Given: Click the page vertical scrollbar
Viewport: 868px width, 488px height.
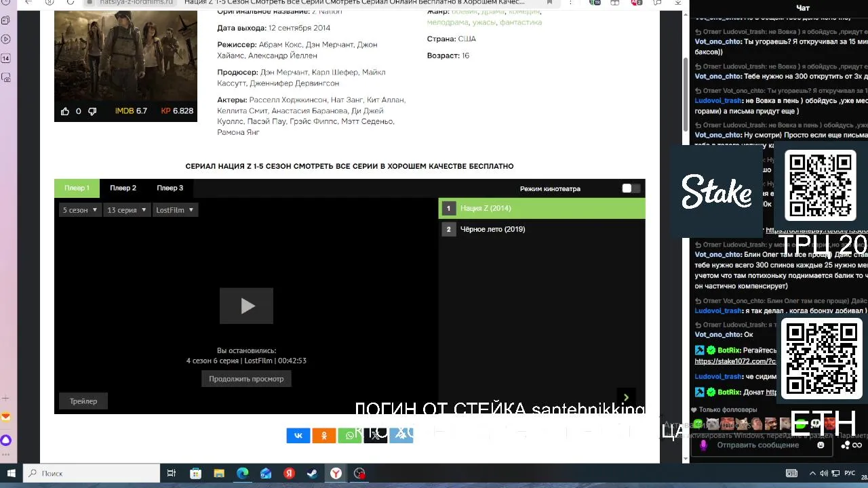Looking at the screenshot, I should point(686,95).
